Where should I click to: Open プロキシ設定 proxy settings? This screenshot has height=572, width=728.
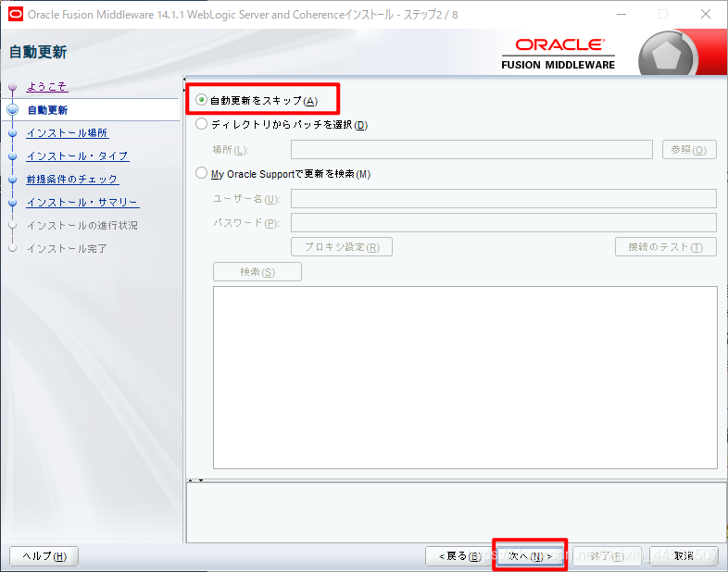(x=342, y=247)
